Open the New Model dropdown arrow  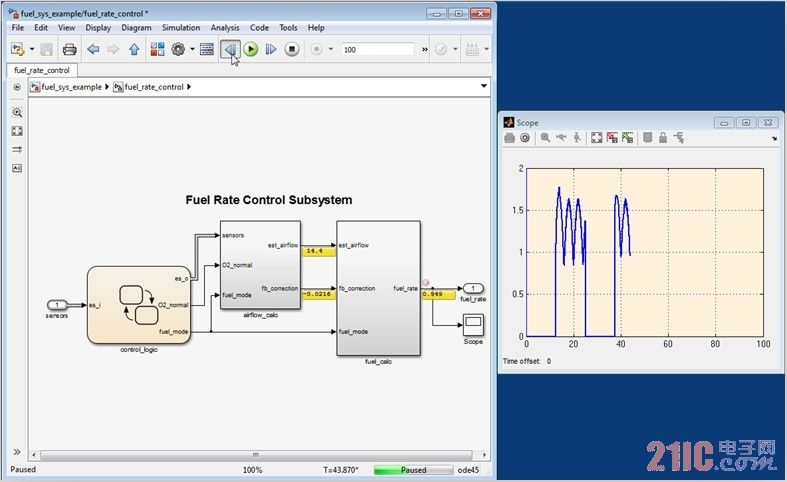pos(32,49)
